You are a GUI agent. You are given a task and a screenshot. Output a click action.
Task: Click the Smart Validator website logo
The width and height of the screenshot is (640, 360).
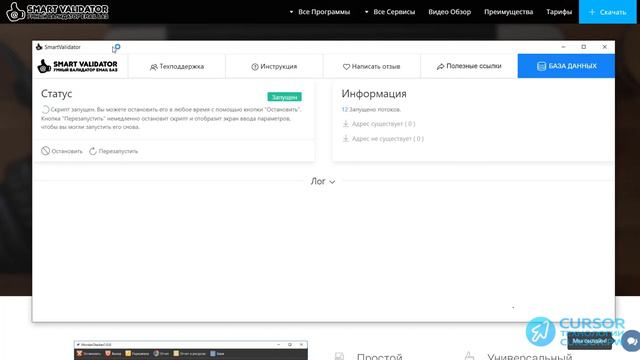coord(57,11)
